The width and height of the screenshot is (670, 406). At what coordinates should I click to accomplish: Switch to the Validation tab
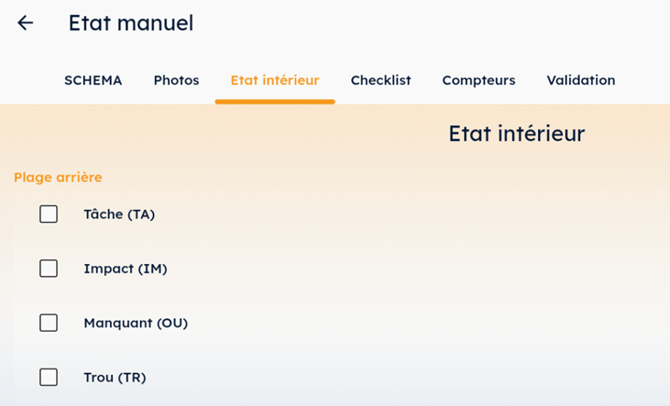tap(581, 80)
